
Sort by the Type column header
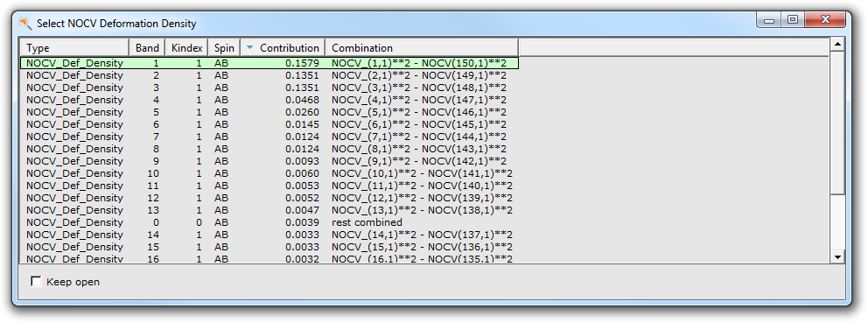click(x=74, y=47)
